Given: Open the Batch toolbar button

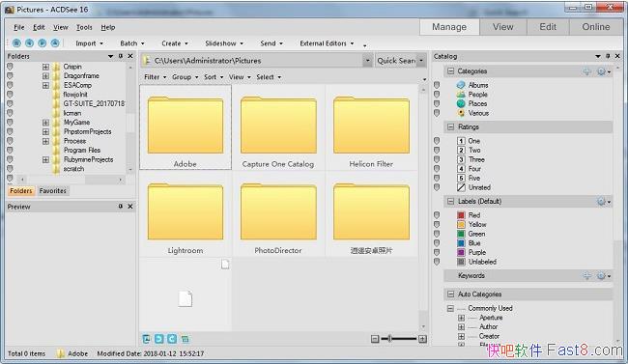Looking at the screenshot, I should [132, 43].
